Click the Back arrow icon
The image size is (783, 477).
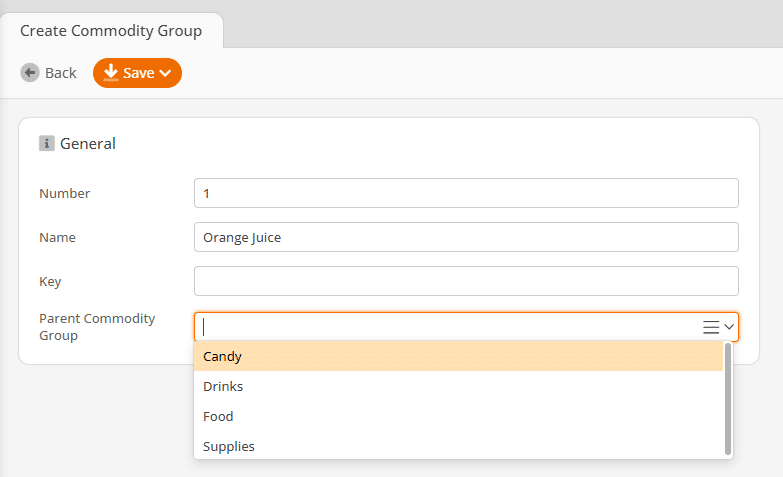tap(30, 73)
